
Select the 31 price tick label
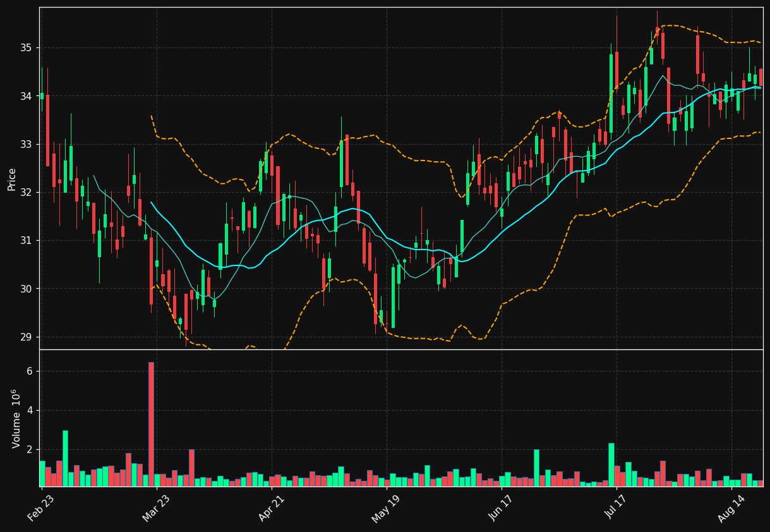tap(26, 241)
